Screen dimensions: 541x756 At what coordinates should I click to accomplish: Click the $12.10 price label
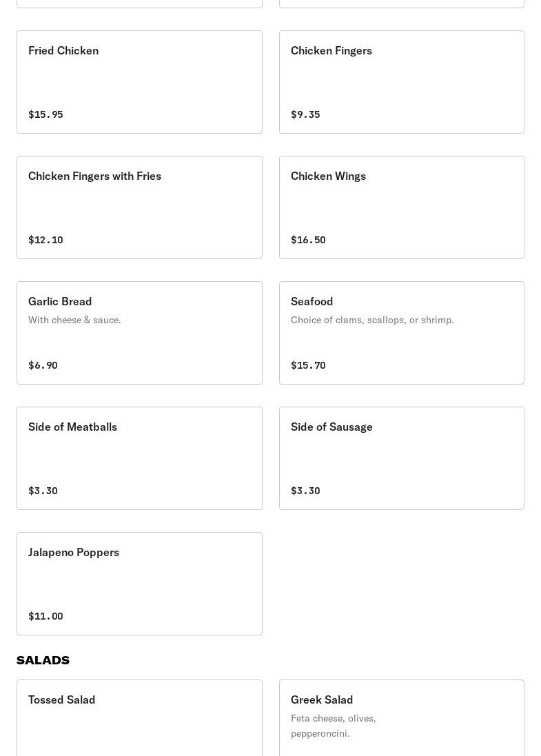(x=45, y=240)
